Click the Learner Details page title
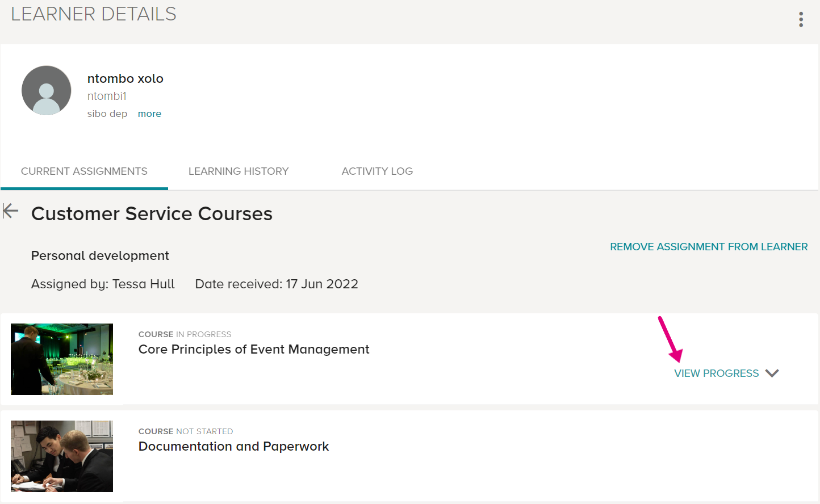The width and height of the screenshot is (820, 504). pos(94,14)
